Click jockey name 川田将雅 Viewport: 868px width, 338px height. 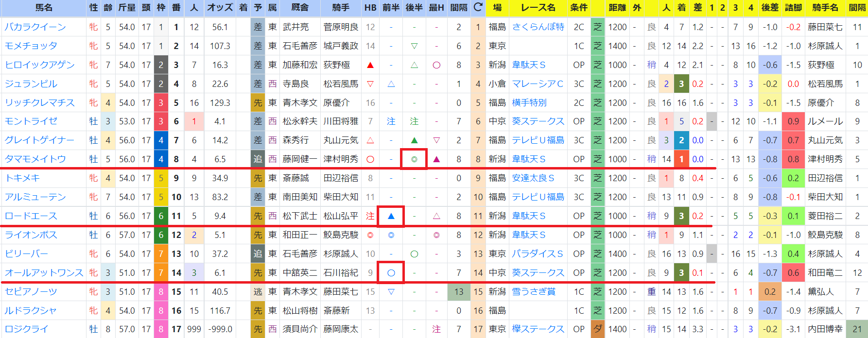[x=341, y=121]
